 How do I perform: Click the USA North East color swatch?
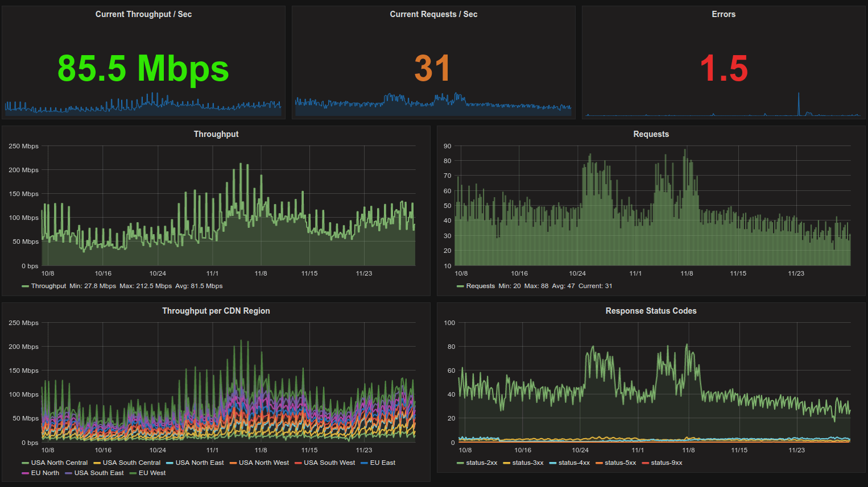(x=170, y=463)
